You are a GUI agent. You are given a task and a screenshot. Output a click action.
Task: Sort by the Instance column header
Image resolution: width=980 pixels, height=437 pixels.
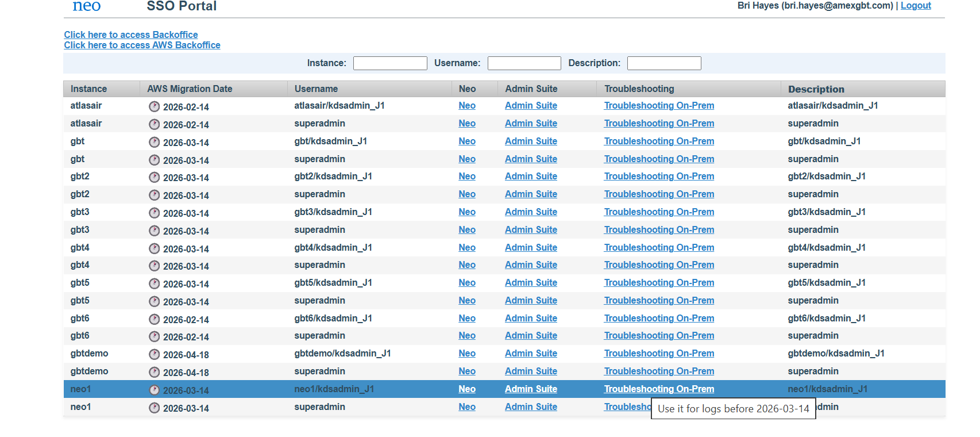(102, 89)
